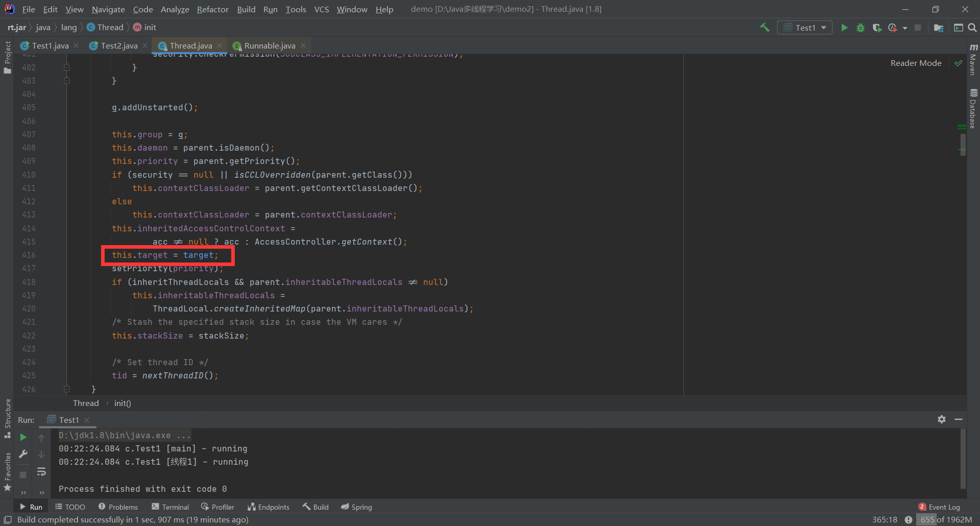
Task: Open the Favorites tool window sidebar
Action: pyautogui.click(x=7, y=472)
